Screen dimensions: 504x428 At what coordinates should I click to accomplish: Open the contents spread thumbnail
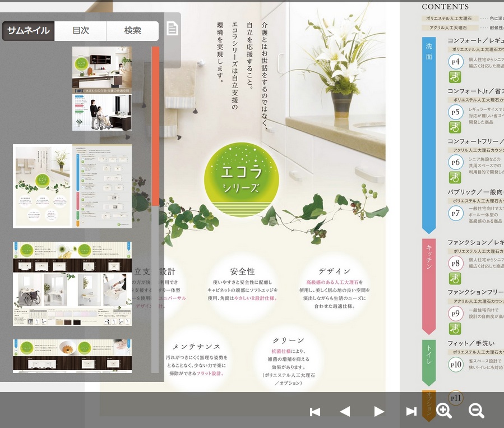[72, 186]
